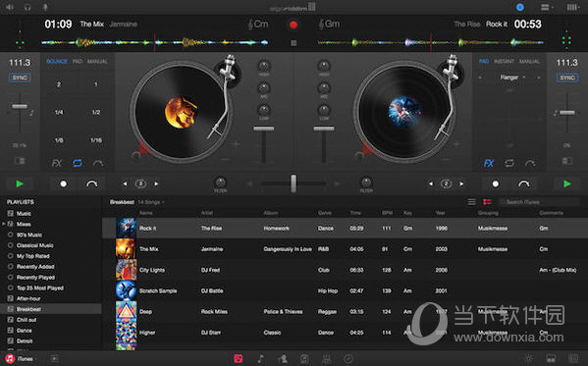
Task: Select next effect arrow beside Flanger
Action: tap(539, 78)
